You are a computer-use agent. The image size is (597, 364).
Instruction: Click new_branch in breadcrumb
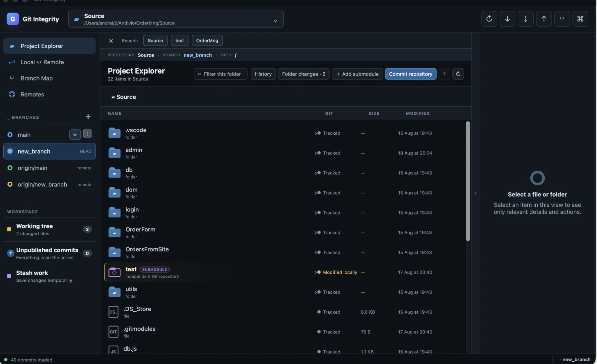tap(198, 55)
